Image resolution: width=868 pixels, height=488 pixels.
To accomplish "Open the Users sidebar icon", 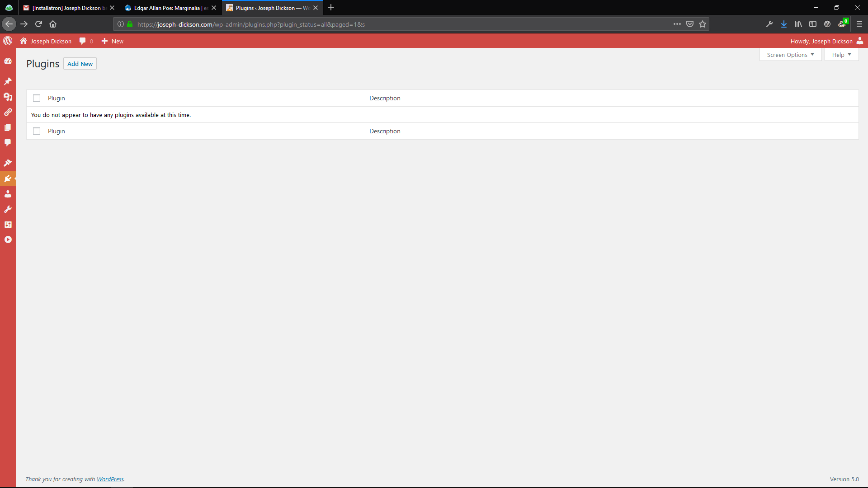I will pyautogui.click(x=8, y=194).
